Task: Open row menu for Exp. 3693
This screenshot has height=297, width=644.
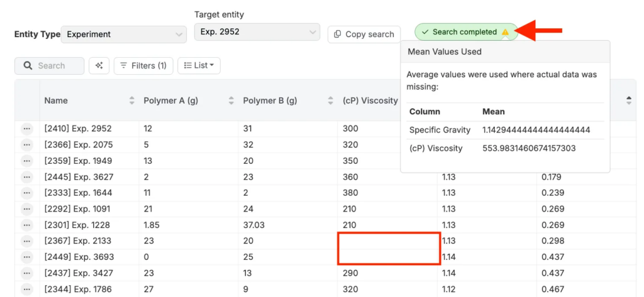Action: [26, 257]
